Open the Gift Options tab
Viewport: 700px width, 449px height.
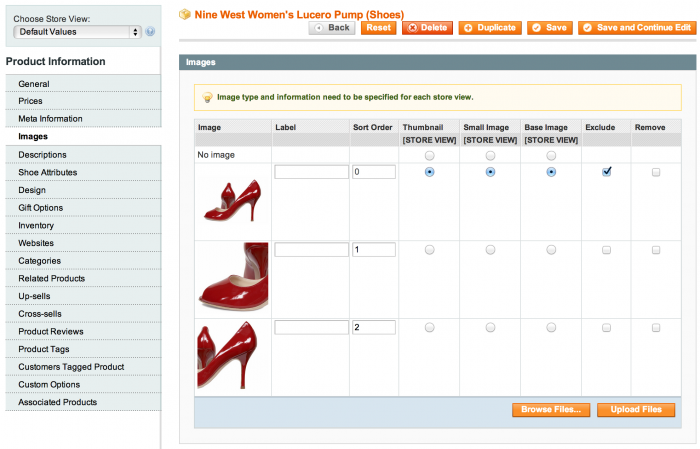coord(83,208)
